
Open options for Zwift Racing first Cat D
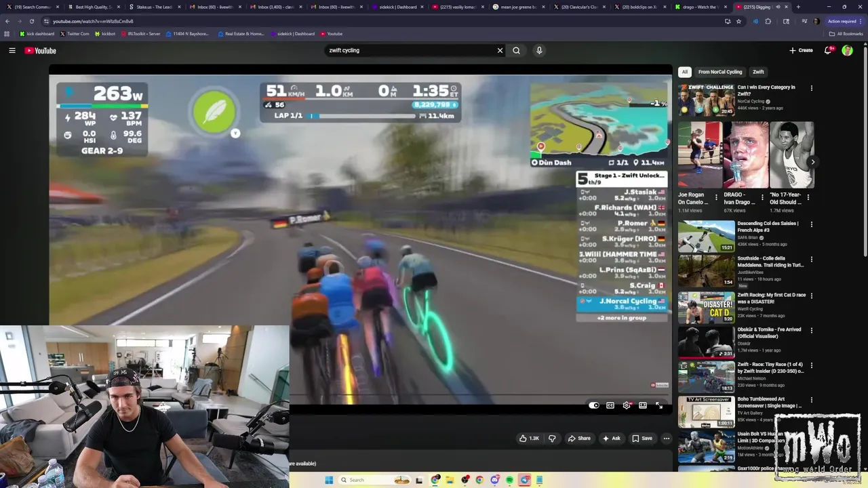tap(811, 296)
